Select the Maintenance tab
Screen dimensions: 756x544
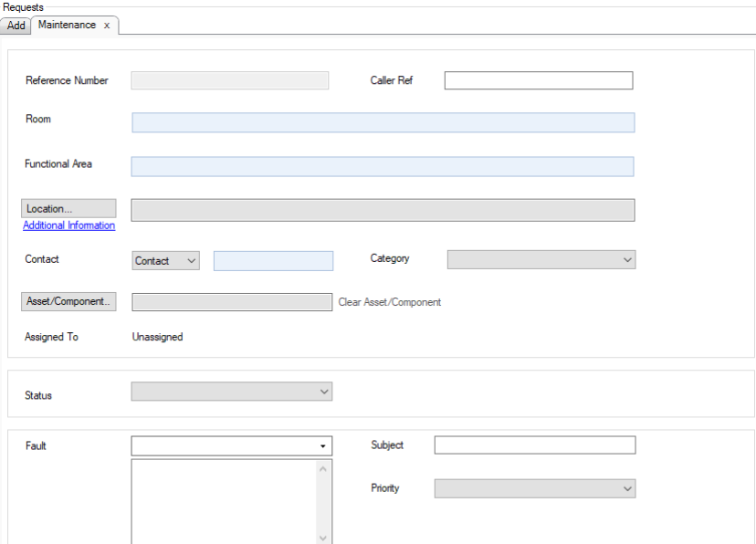point(67,25)
